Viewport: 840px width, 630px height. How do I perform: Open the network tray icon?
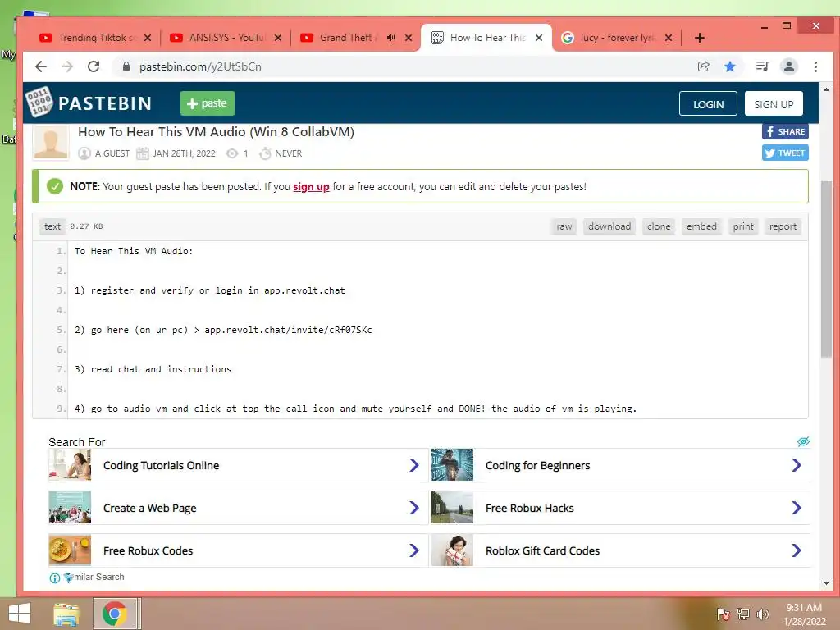743,614
